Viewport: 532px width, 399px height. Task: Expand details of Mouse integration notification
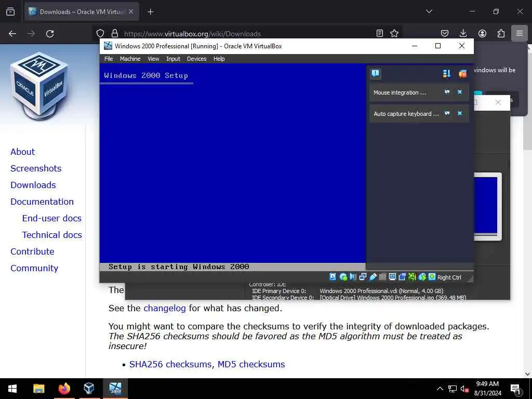click(447, 92)
